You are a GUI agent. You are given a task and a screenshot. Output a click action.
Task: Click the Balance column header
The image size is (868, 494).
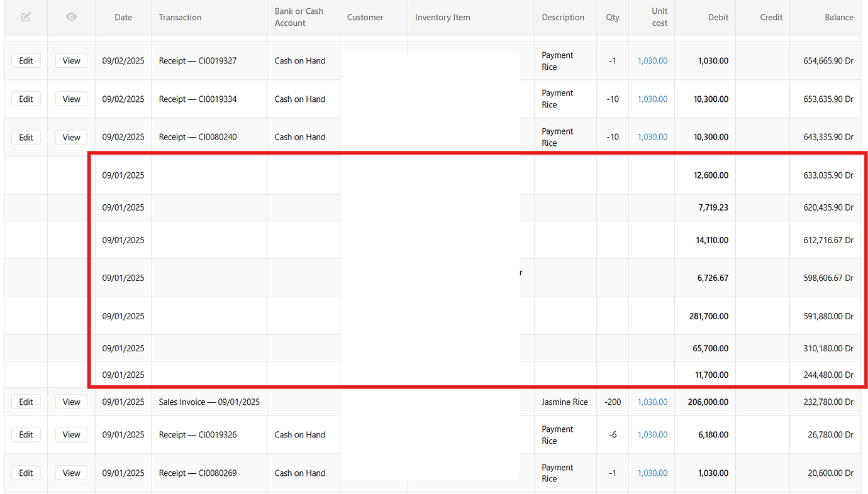(839, 17)
